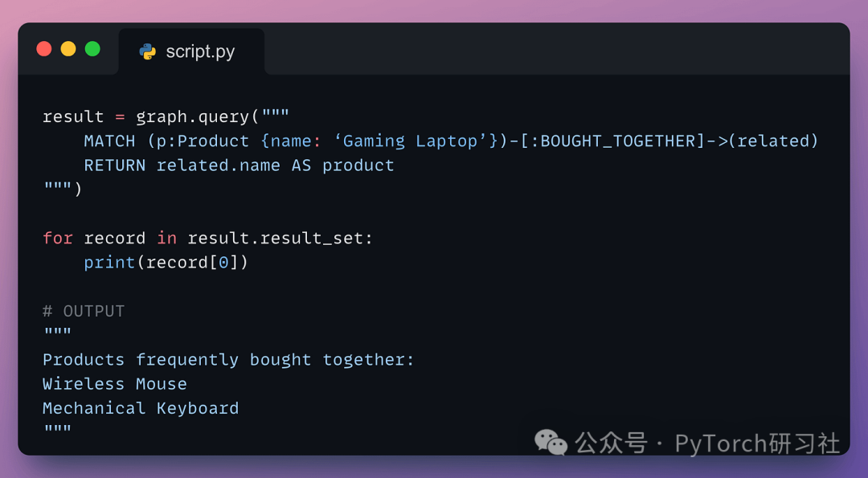The width and height of the screenshot is (868, 478).
Task: Select the script.py tab
Action: pyautogui.click(x=191, y=52)
